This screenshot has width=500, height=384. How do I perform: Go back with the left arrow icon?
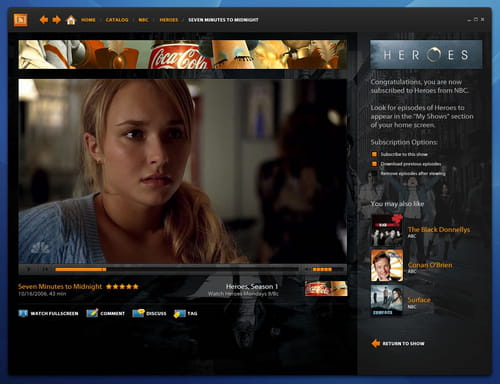[x=43, y=20]
